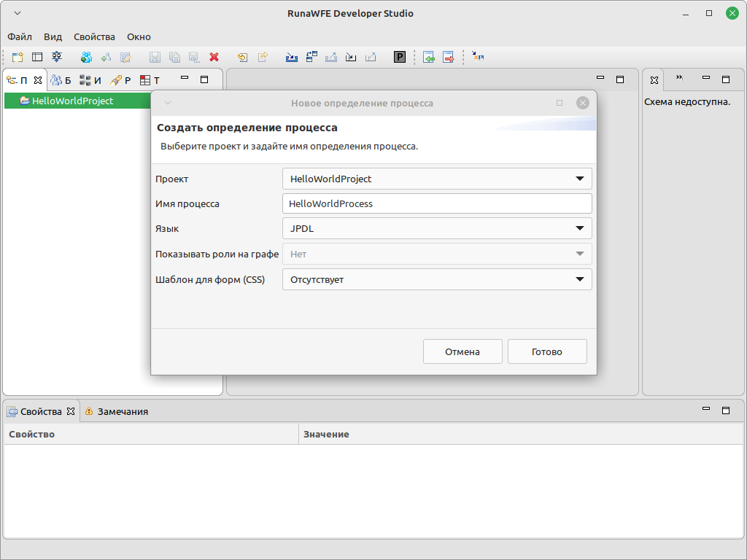Open the Шаблон для форм (CSS) dropdown
This screenshot has height=560, width=747.
click(x=437, y=279)
